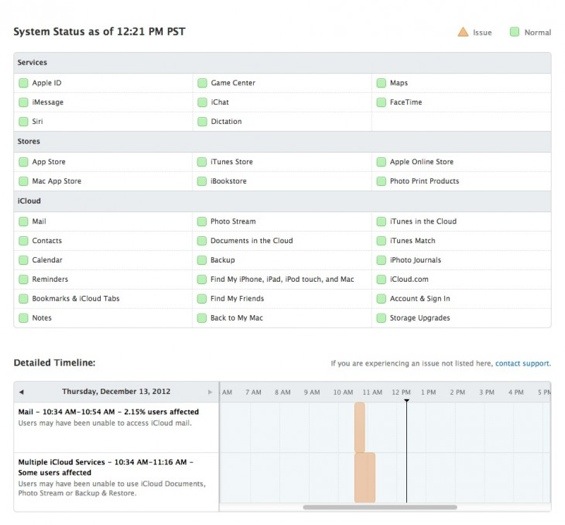Screen dimensions: 565x525
Task: Select Find My iPhone, iPad, iPod touch entry
Action: point(282,279)
